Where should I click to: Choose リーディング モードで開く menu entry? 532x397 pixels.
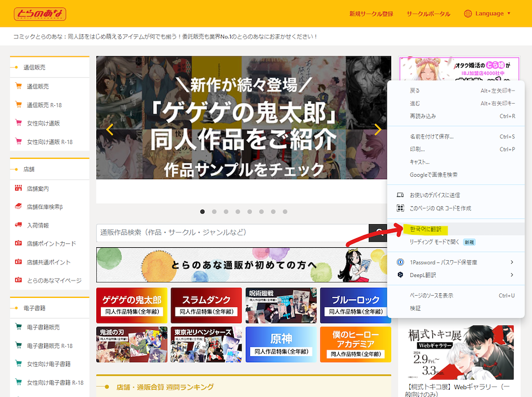pyautogui.click(x=455, y=242)
